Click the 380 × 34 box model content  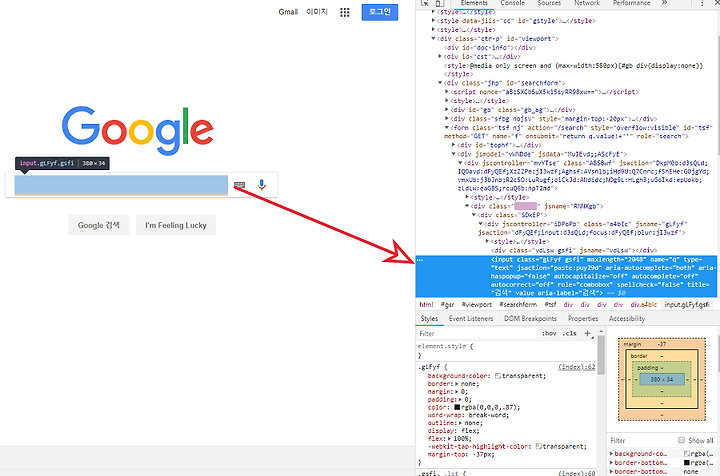[661, 380]
